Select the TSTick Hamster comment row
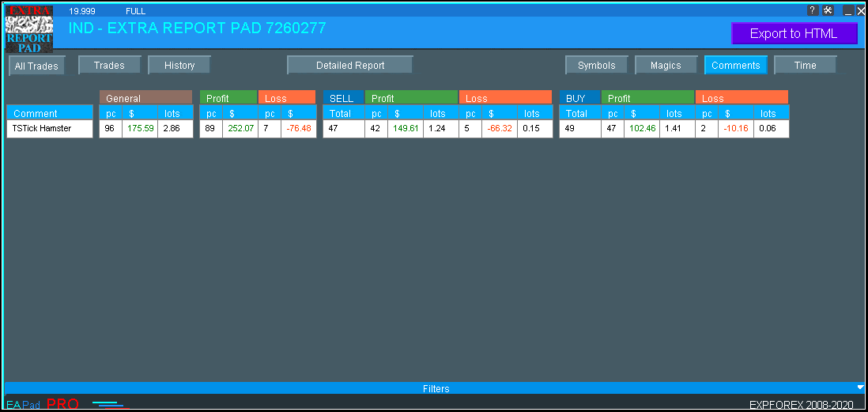The width and height of the screenshot is (868, 412). (x=49, y=128)
